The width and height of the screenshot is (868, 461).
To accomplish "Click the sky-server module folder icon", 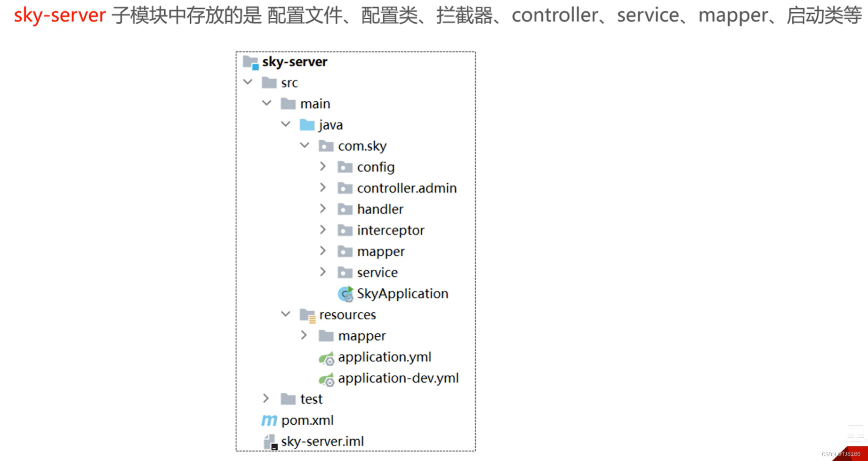I will pos(250,61).
